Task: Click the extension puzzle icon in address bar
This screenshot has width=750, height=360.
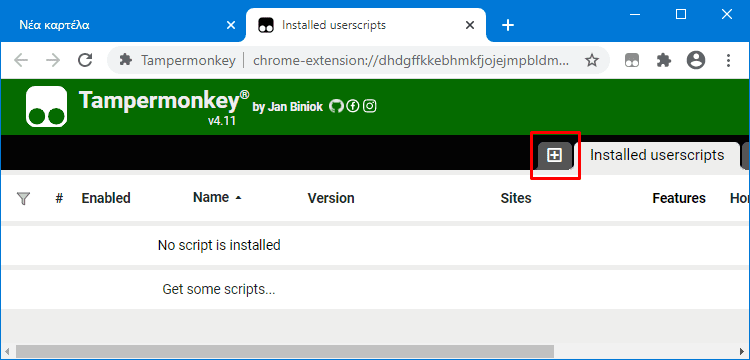Action: point(126,60)
